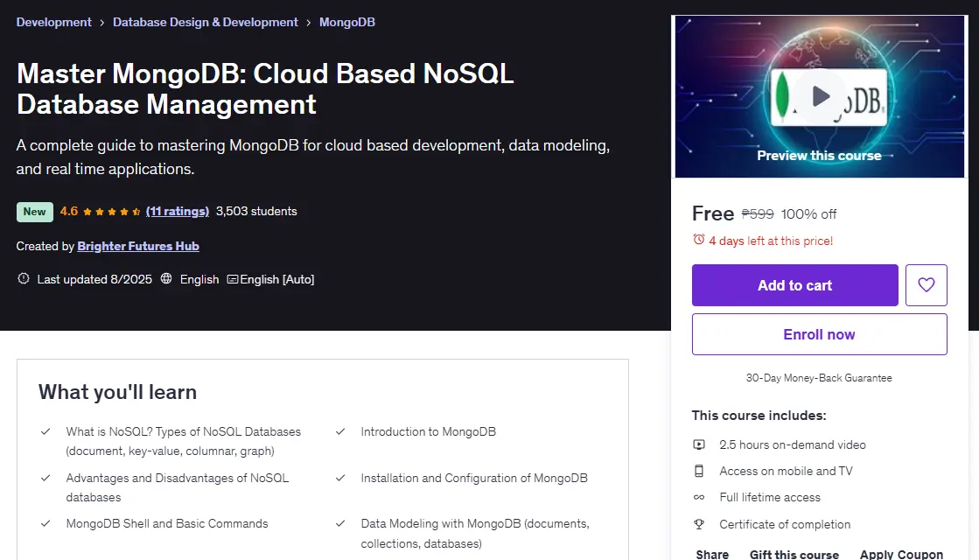Add course to wishlist heart icon
Viewport: 979px width, 560px height.
tap(926, 285)
